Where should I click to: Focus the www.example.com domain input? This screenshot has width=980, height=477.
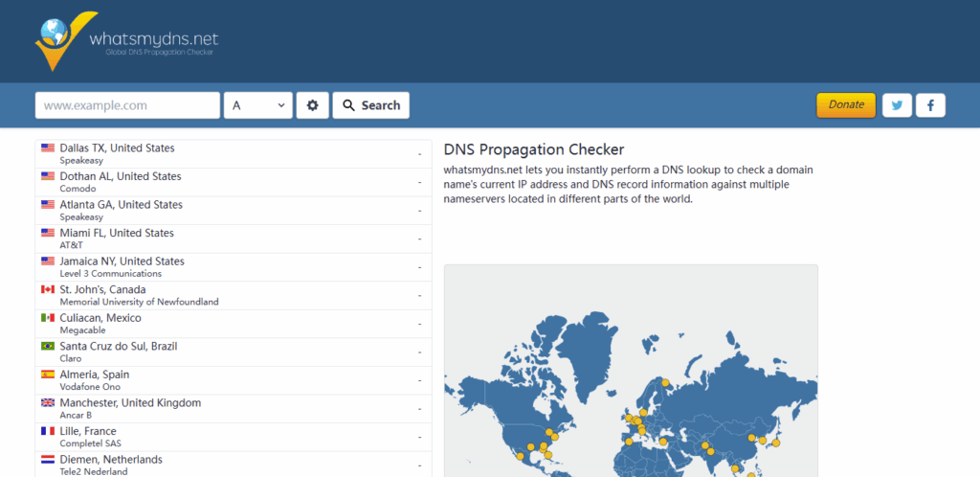click(x=127, y=105)
